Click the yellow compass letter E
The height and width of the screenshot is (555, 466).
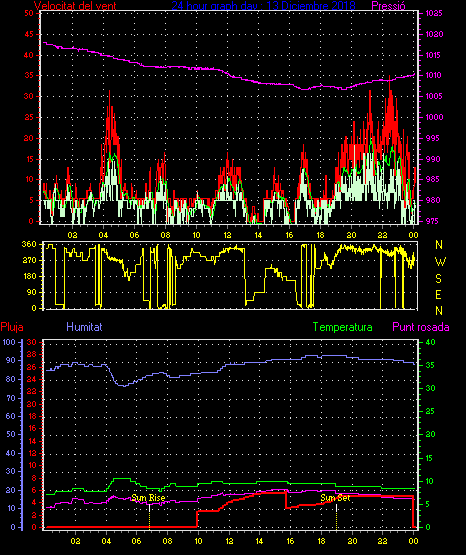click(x=438, y=294)
